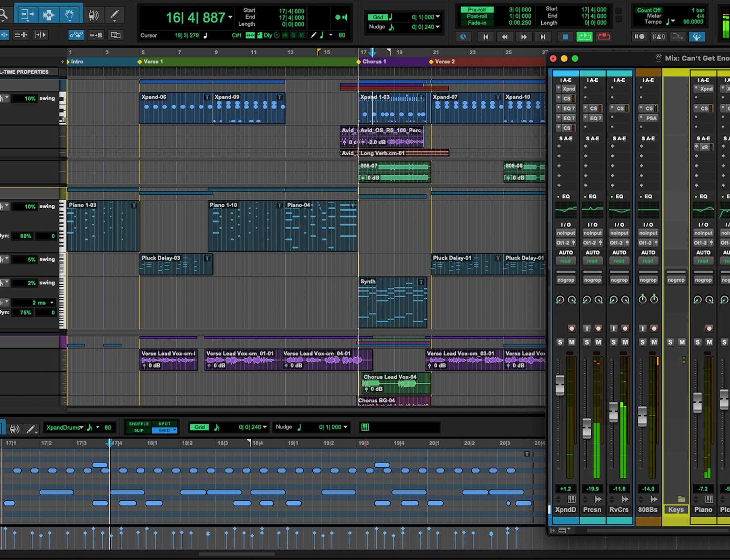The height and width of the screenshot is (560, 730).
Task: Click the red Record button in transport
Action: pos(604,37)
